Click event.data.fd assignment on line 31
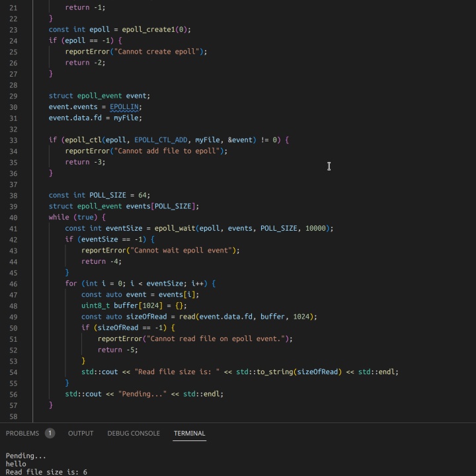The image size is (476, 476). (95, 118)
